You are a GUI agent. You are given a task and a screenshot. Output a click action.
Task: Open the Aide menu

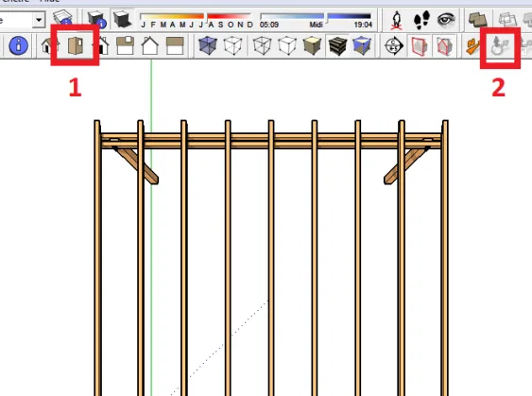coord(49,1)
